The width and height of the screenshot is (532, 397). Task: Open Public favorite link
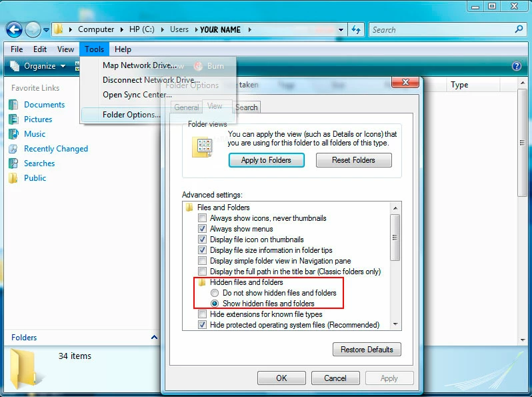point(35,178)
